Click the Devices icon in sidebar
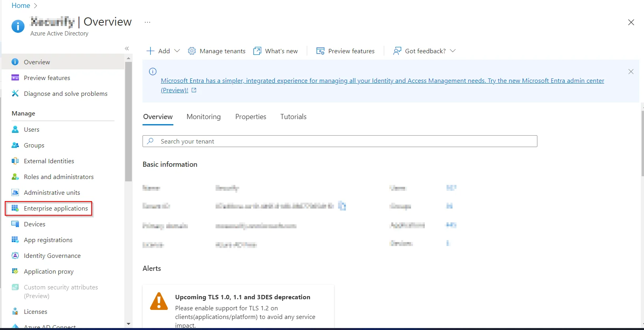Viewport: 644px width, 330px height. (x=15, y=224)
